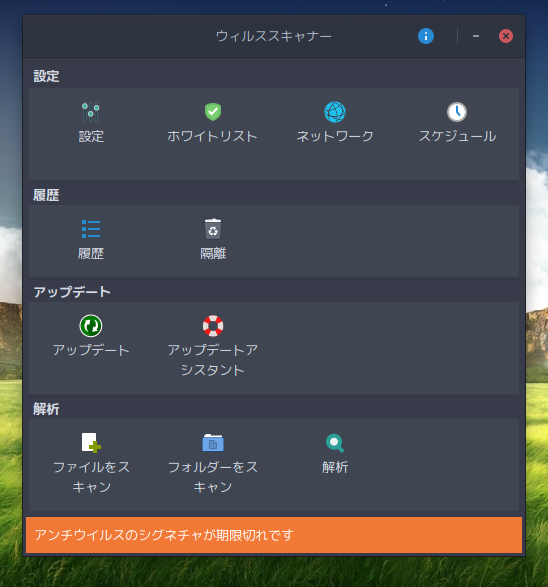The height and width of the screenshot is (587, 548).
Task: Click the フォルダーをスキャン label
Action: point(213,477)
